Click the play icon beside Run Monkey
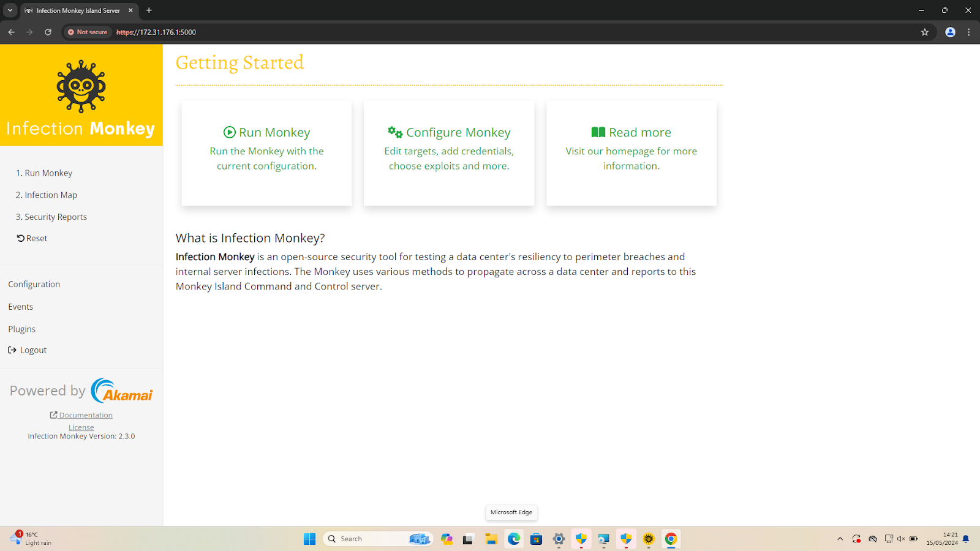 230,132
